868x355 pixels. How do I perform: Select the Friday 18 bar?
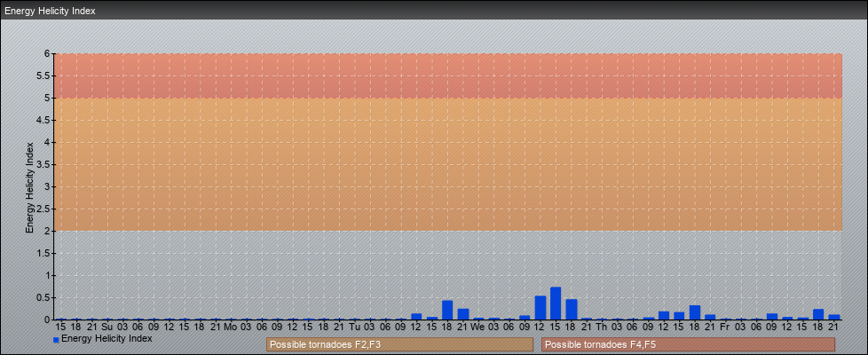coord(818,314)
